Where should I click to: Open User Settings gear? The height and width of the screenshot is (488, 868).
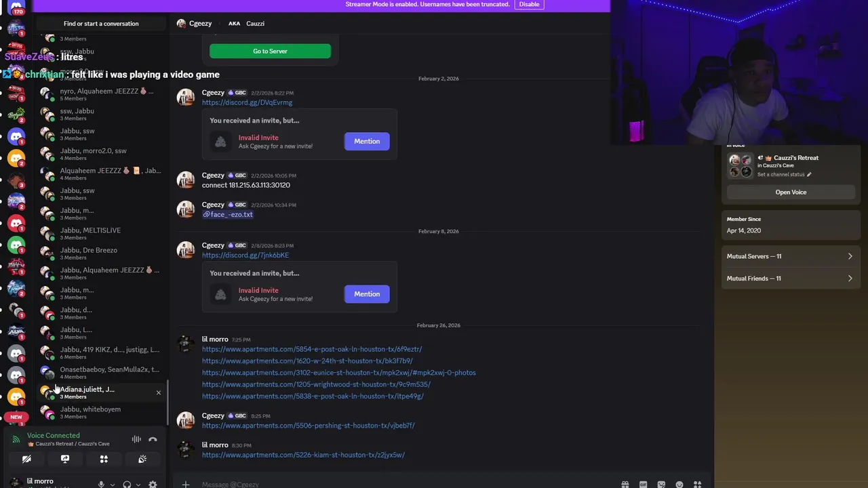click(153, 484)
